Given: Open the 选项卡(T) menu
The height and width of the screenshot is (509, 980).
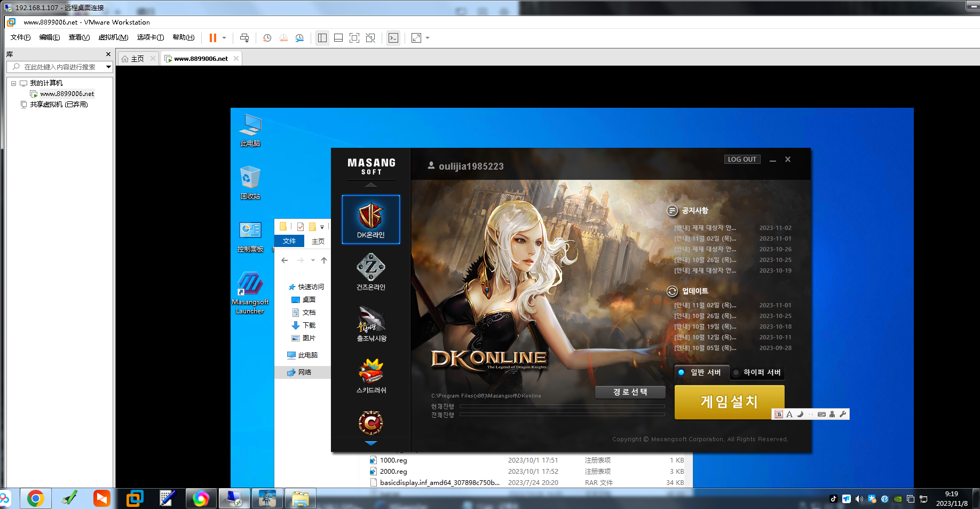Looking at the screenshot, I should 151,37.
